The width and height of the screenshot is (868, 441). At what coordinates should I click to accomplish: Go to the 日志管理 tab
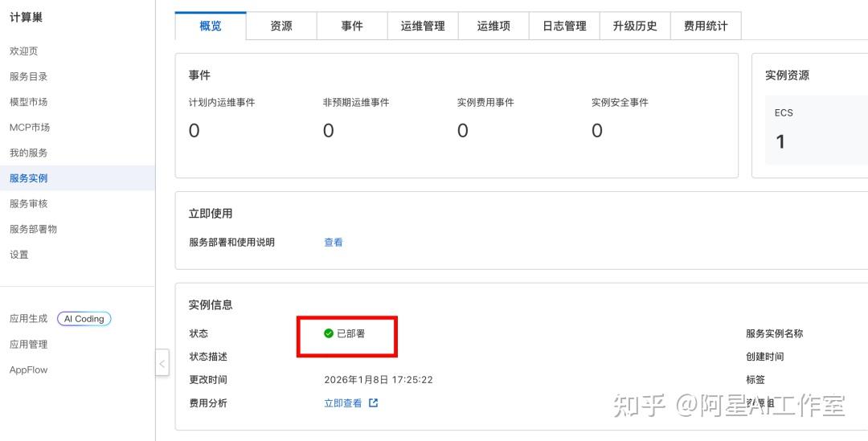[564, 26]
